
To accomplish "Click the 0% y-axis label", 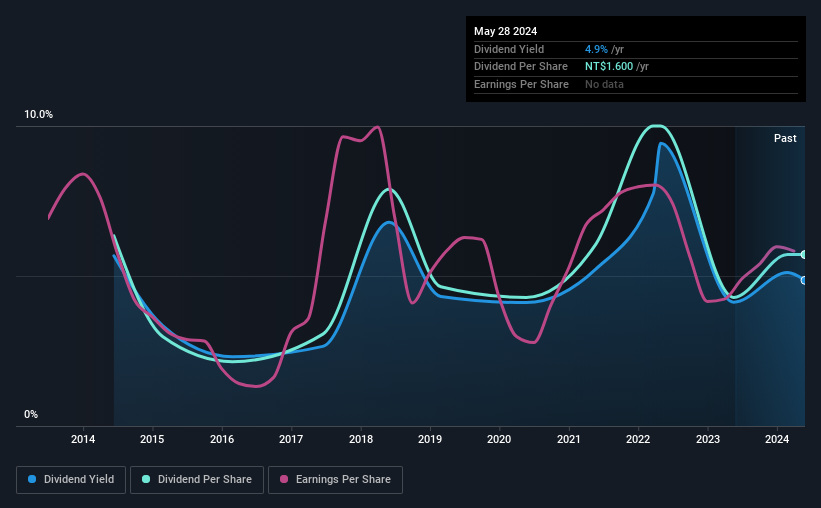I will tap(31, 415).
